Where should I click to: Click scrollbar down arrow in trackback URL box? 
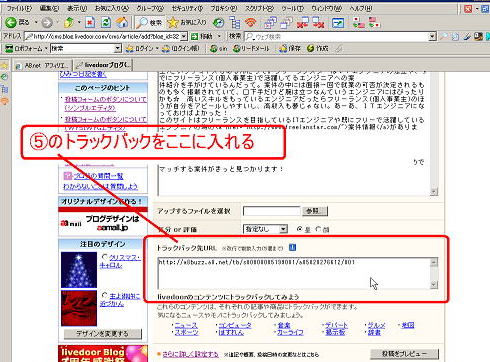tap(433, 284)
